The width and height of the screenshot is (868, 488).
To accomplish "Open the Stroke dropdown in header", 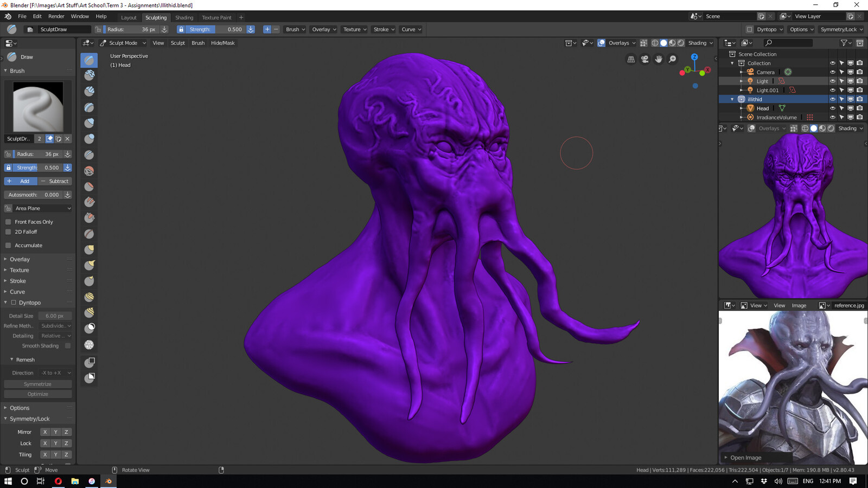I will (384, 29).
